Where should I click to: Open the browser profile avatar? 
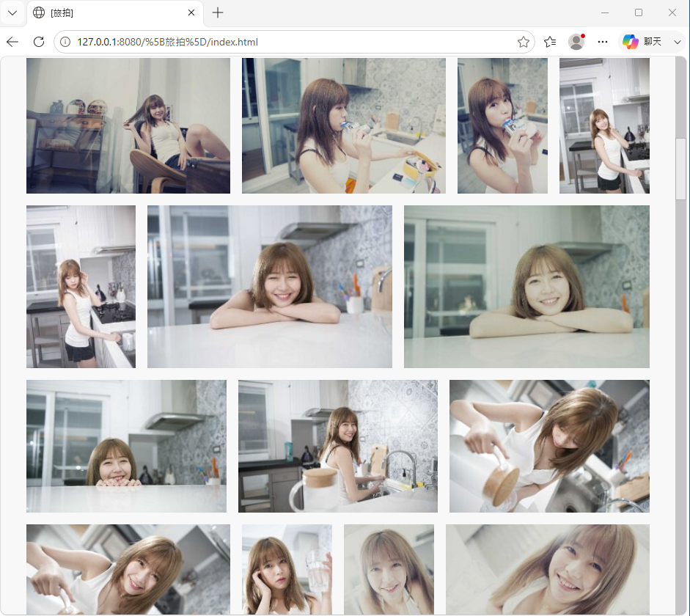(x=576, y=42)
